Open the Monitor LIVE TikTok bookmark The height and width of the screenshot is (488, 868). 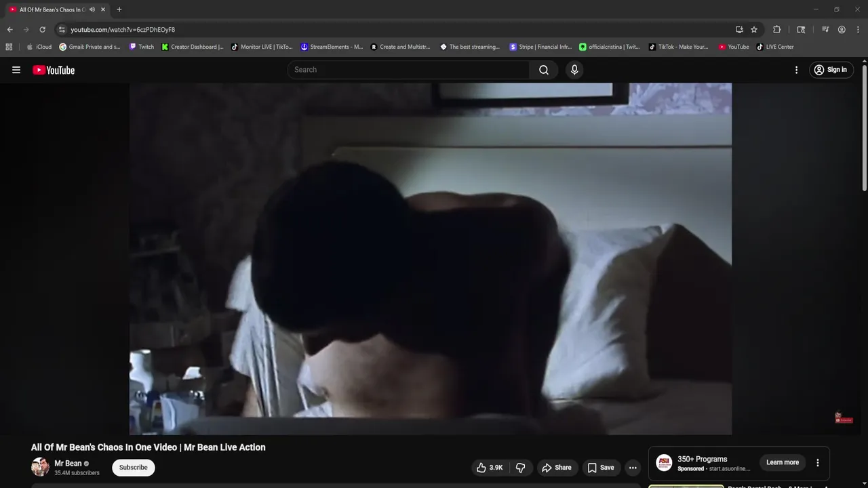(x=262, y=47)
